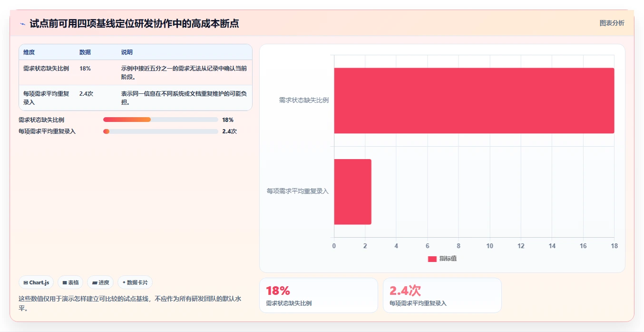
Task: Click the 每项需求平均重复录入 progress bar label
Action: click(47, 131)
